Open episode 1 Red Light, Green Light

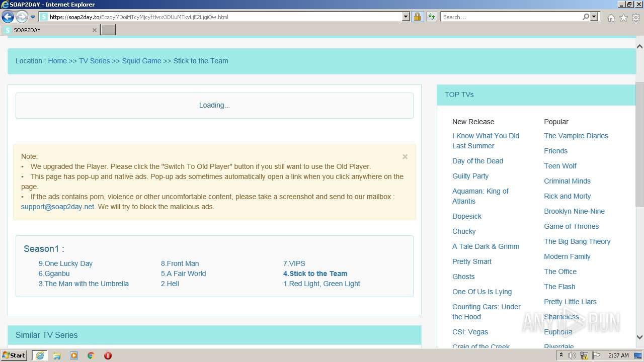tap(321, 284)
